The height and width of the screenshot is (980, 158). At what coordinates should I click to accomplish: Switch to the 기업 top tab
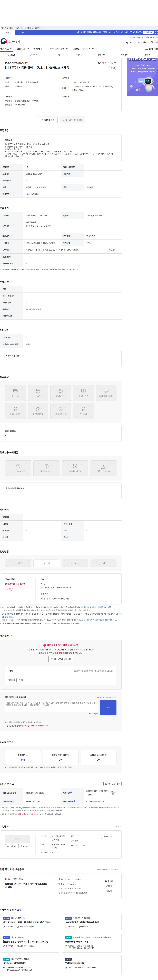(x=23, y=33)
